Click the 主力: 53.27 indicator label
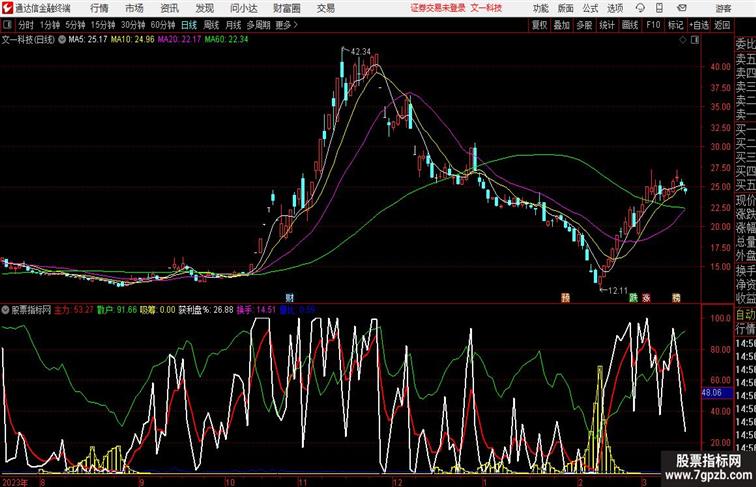The height and width of the screenshot is (487, 756). (74, 310)
